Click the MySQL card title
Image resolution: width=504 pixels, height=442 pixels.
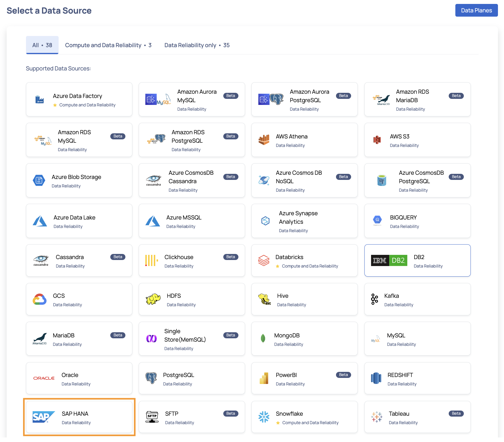[x=396, y=335]
